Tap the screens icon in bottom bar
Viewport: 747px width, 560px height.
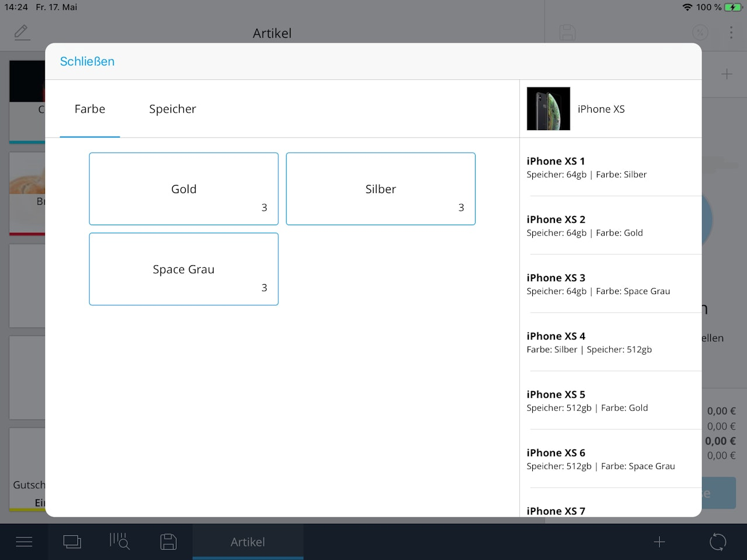pos(72,542)
